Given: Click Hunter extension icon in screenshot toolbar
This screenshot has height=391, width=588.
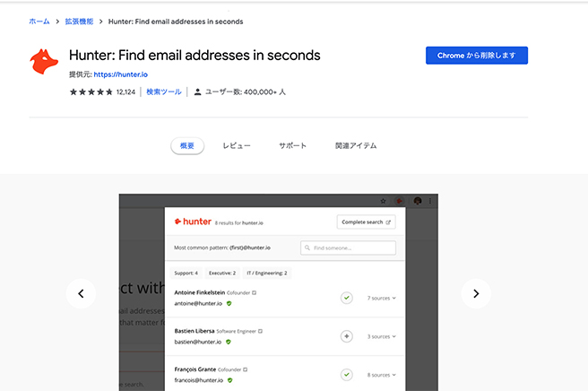Looking at the screenshot, I should click(400, 201).
